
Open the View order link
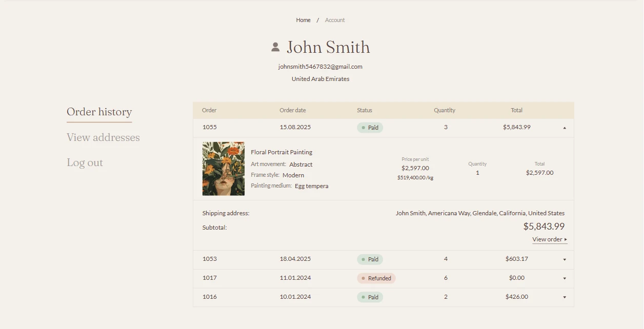click(550, 239)
